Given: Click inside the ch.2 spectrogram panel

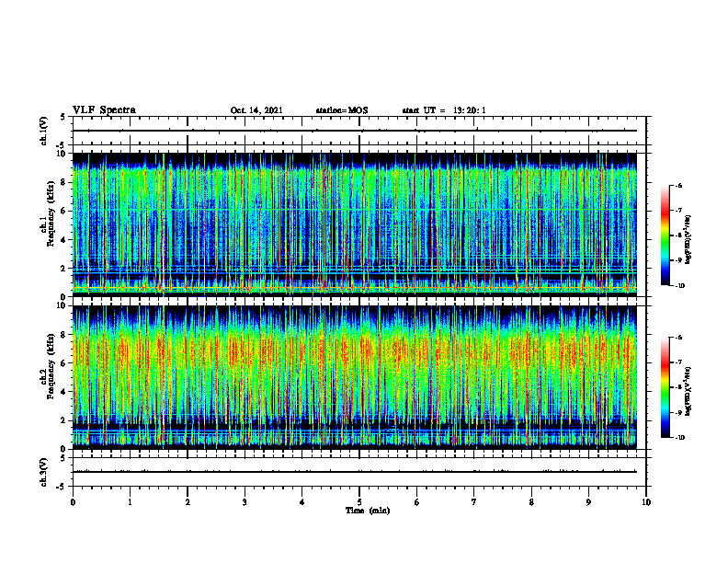Looking at the screenshot, I should 355,377.
